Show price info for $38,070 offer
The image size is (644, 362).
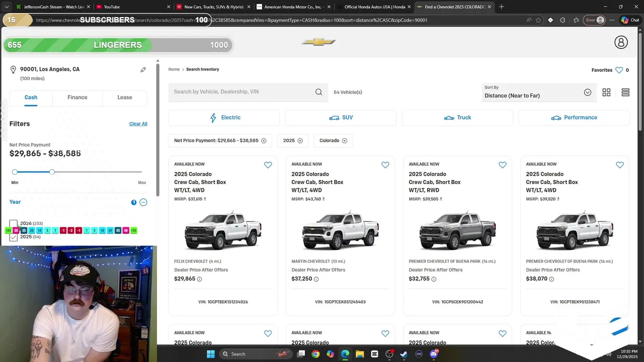551,279
